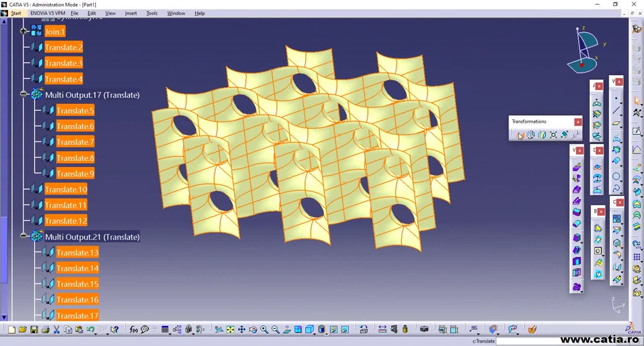Open the Shading render style dropdown arrow
644x346 pixels.
click(327, 334)
